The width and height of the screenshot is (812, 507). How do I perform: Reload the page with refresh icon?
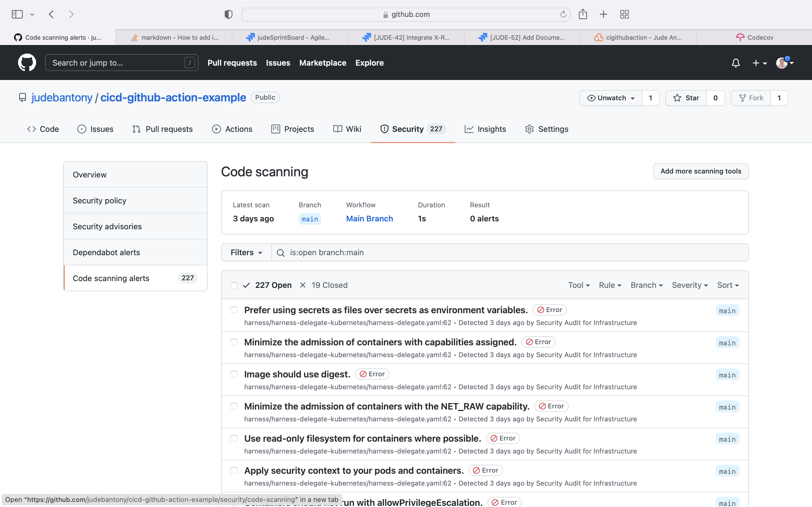(563, 14)
